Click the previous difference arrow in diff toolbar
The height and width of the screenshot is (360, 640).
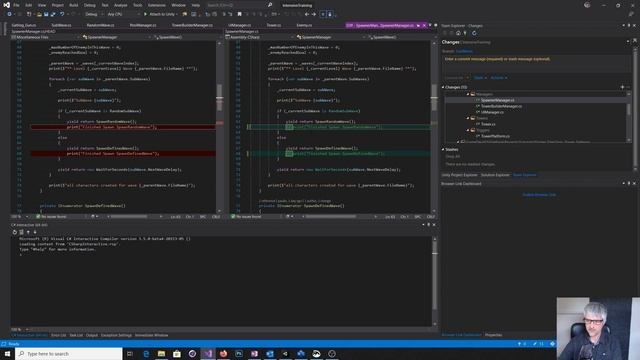307,14
